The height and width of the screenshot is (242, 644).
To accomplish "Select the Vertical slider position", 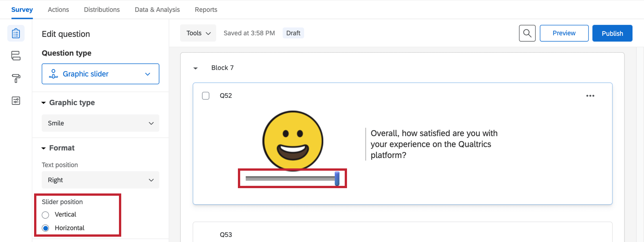I will [45, 215].
